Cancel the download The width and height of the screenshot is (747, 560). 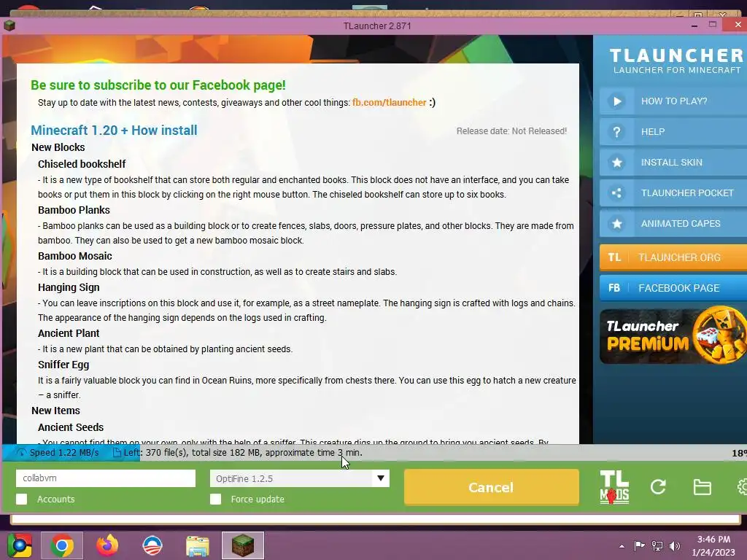491,487
